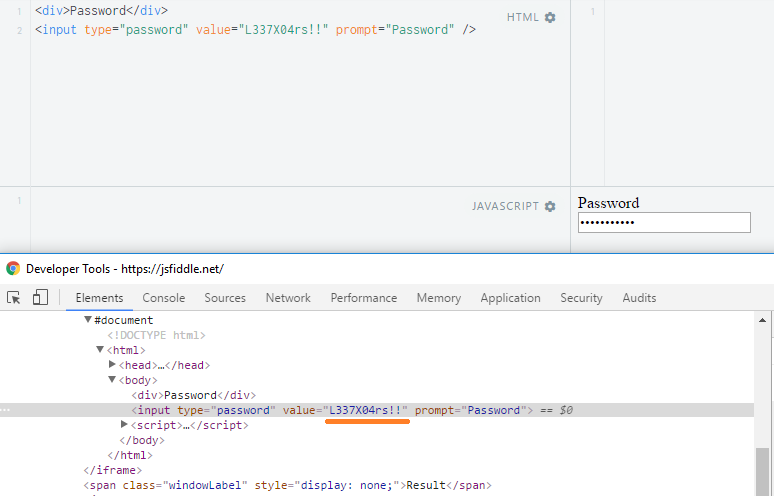This screenshot has height=496, width=774.
Task: Open the Performance tab
Action: pyautogui.click(x=364, y=298)
